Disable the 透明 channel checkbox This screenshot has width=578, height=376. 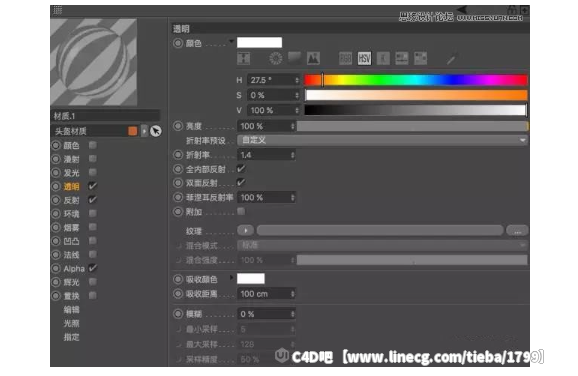(x=93, y=186)
